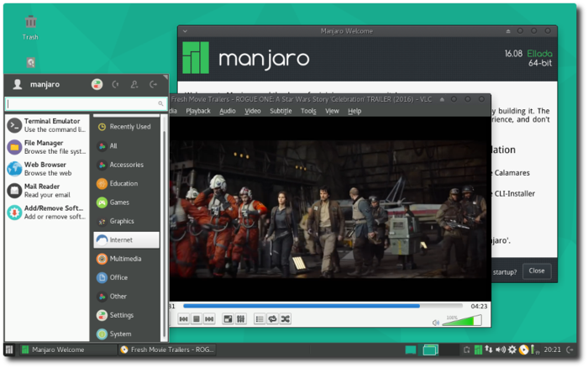The height and width of the screenshot is (368, 588).
Task: Select the System category
Action: click(x=126, y=334)
